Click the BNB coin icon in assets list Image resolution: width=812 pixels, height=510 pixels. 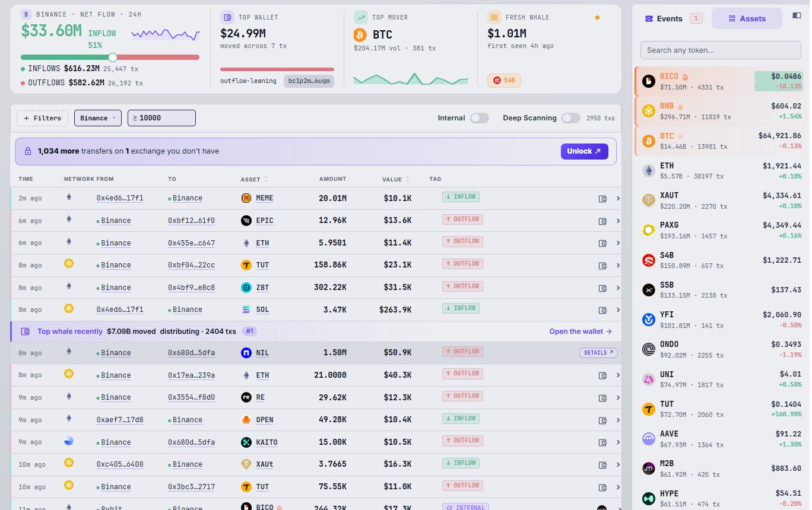click(x=649, y=111)
